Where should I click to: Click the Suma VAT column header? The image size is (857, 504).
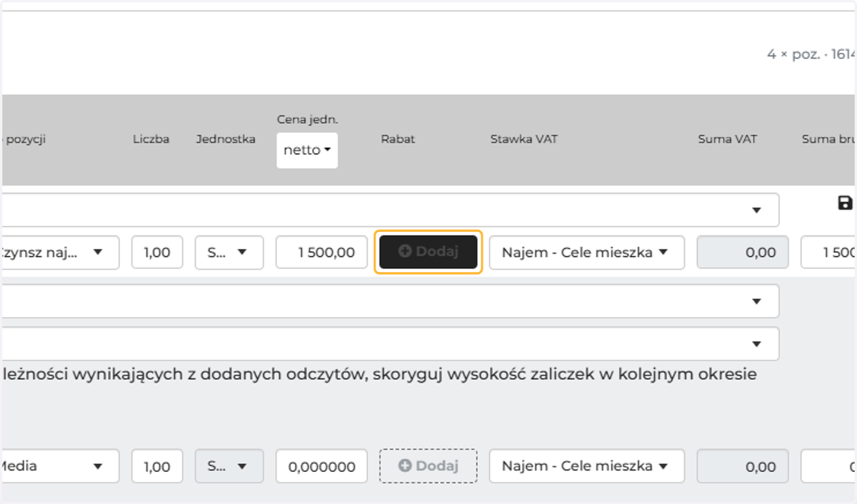click(727, 139)
